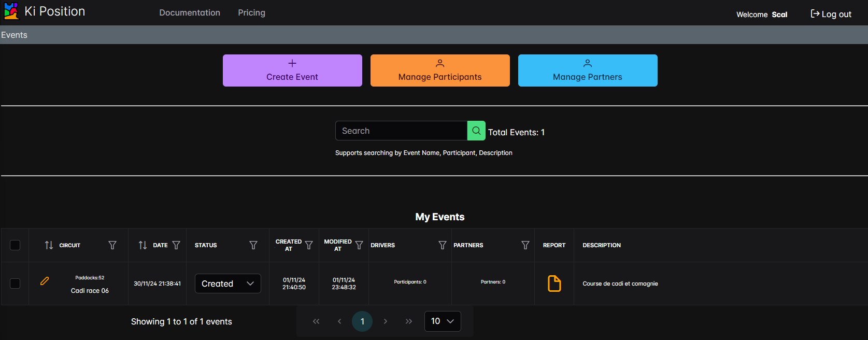This screenshot has height=340, width=868.
Task: Click the description Course de cadi et comagnie
Action: [x=620, y=284]
